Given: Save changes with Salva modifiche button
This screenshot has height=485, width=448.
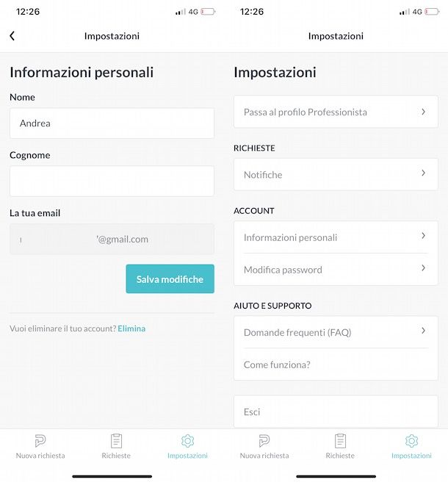Looking at the screenshot, I should pos(170,279).
